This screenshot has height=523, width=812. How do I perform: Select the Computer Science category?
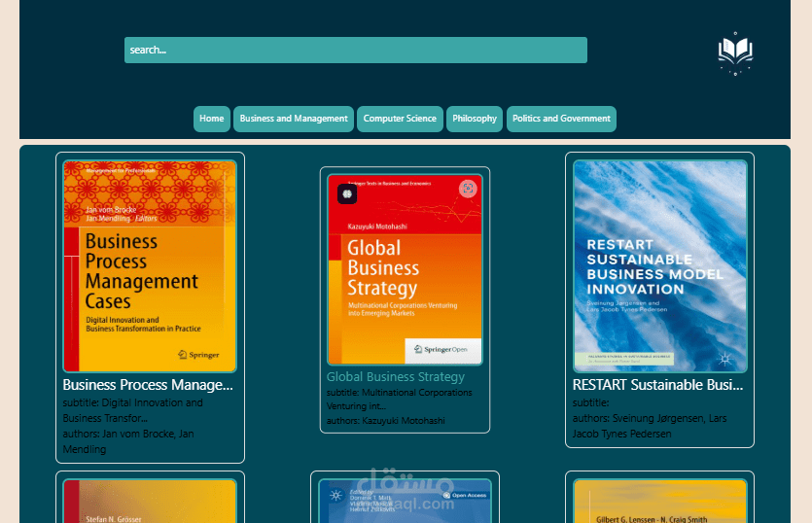point(400,119)
